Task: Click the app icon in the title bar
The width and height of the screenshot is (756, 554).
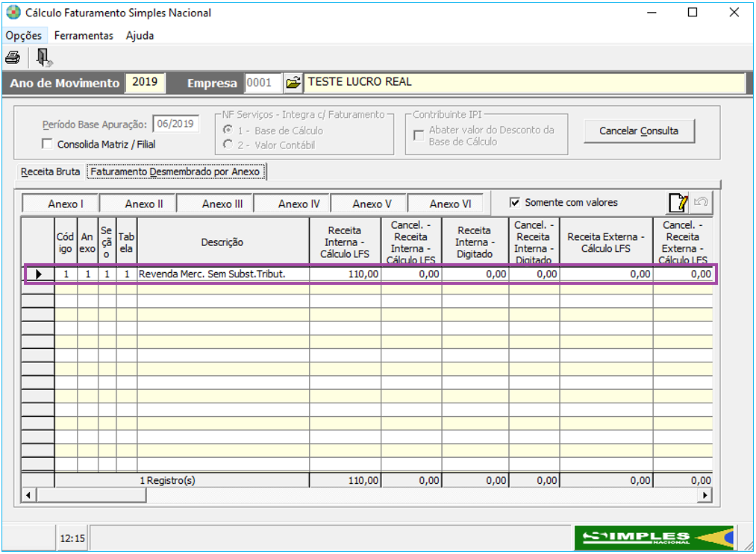Action: [13, 13]
